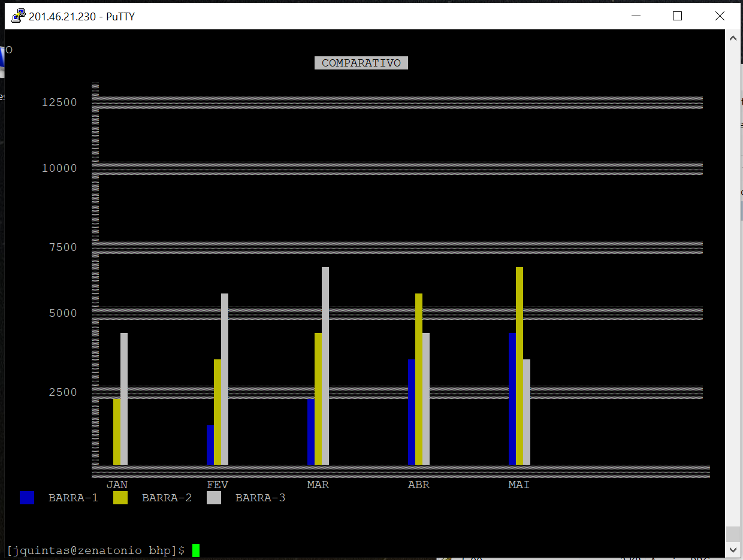743x560 pixels.
Task: Click the green terminal cursor block
Action: tap(196, 550)
